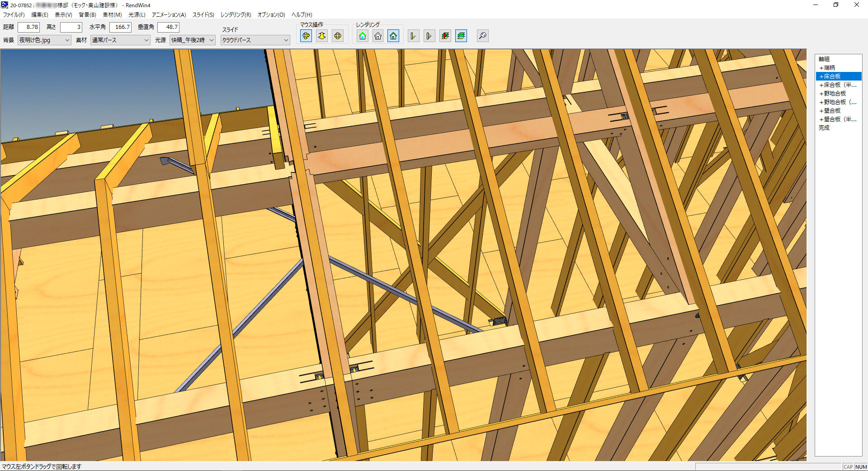Toggle the stacked colored layers icon

461,36
